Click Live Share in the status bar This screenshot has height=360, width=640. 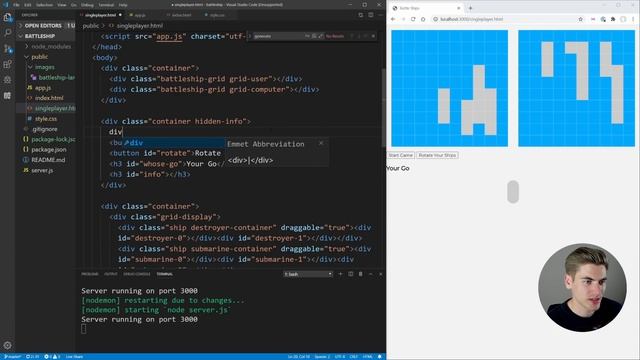click(74, 356)
